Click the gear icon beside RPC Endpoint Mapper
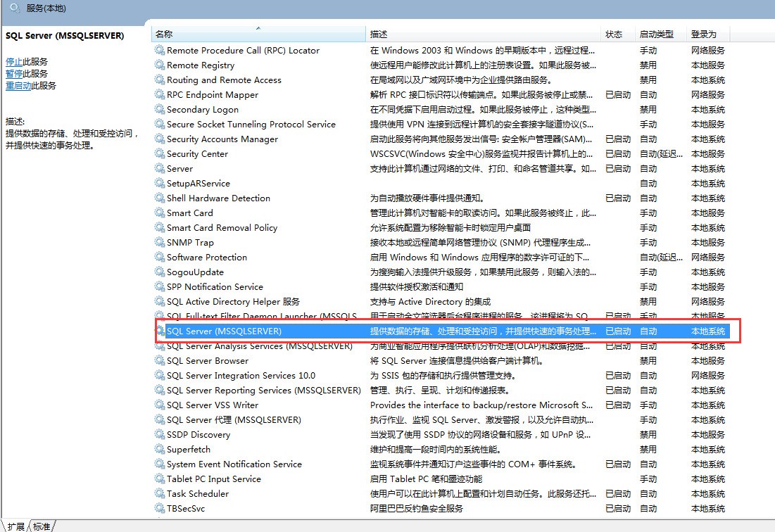The width and height of the screenshot is (775, 532). [159, 94]
